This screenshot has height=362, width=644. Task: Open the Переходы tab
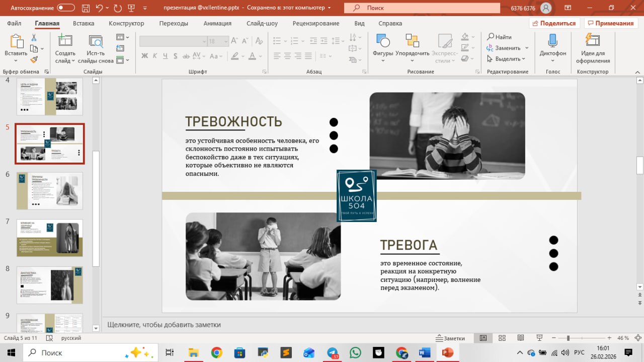click(174, 23)
